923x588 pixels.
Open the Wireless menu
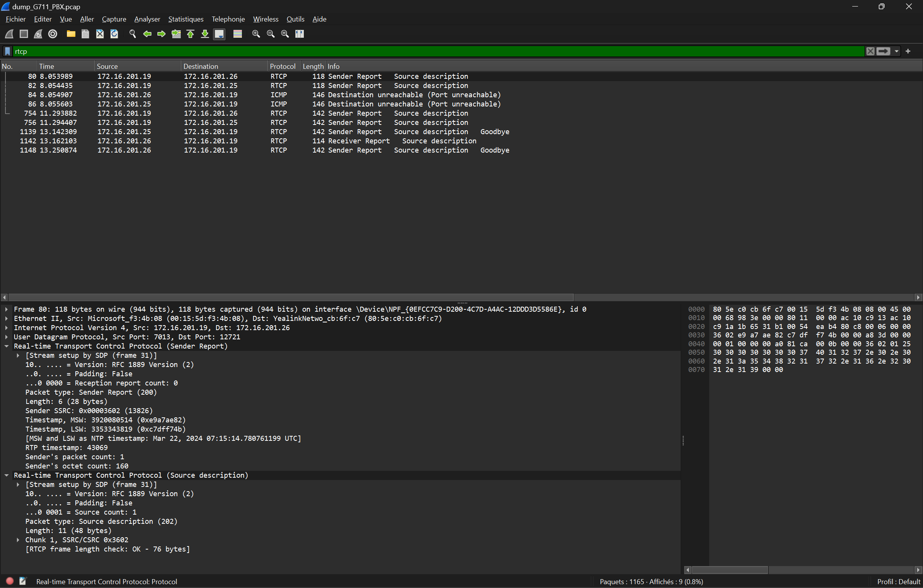point(265,19)
